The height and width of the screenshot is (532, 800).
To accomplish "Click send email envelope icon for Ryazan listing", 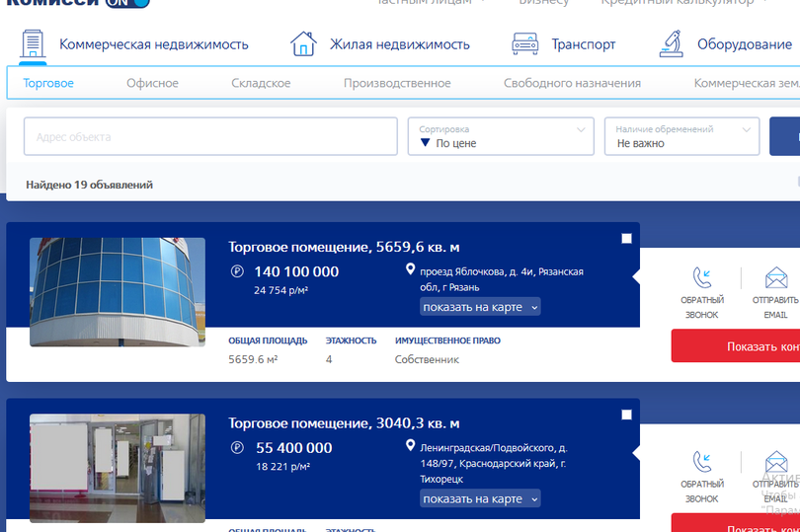I will [776, 277].
